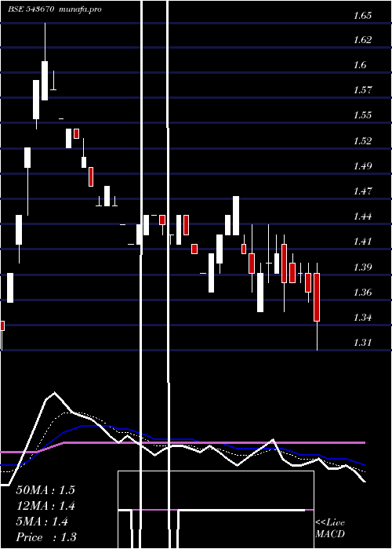Viewport: 392px width, 549px height.
Task: Open the munafa.pro watermark link
Action: tap(81, 9)
